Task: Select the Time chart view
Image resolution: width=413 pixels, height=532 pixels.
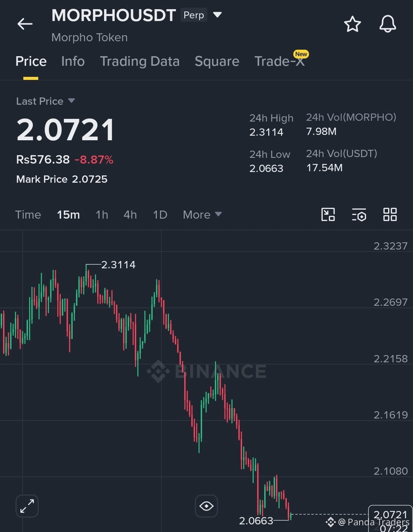Action: coord(28,215)
